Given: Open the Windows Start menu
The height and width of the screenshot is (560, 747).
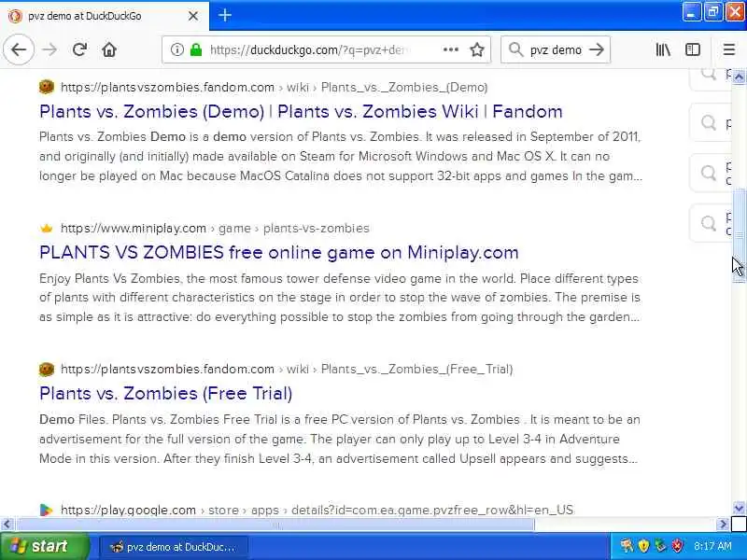Looking at the screenshot, I should 44,546.
